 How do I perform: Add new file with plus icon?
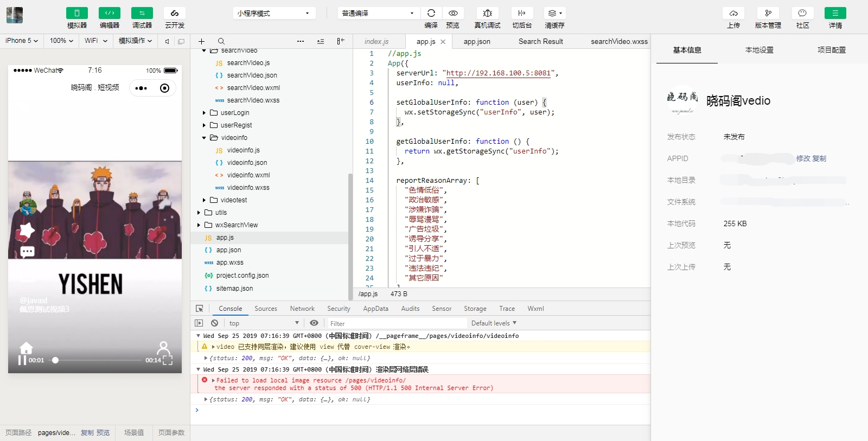coord(201,41)
